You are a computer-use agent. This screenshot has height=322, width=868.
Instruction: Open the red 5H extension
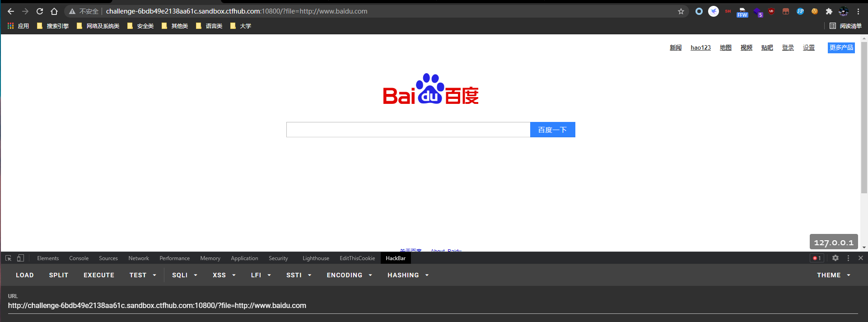(x=728, y=11)
